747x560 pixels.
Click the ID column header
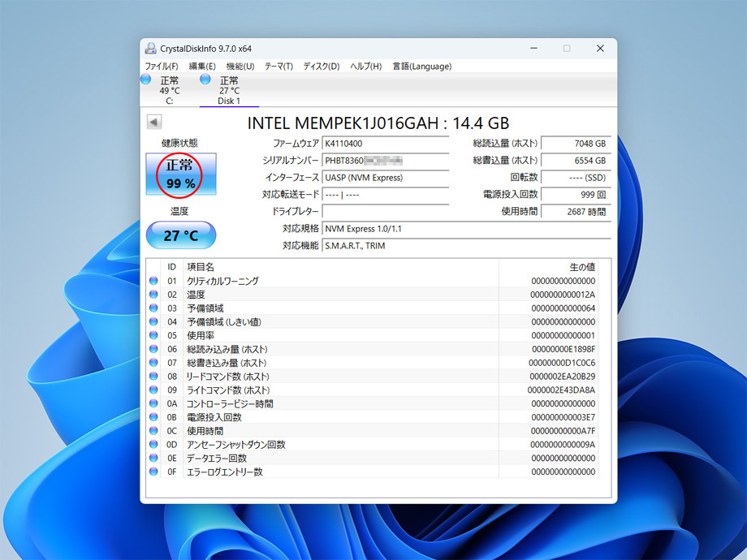(x=171, y=267)
